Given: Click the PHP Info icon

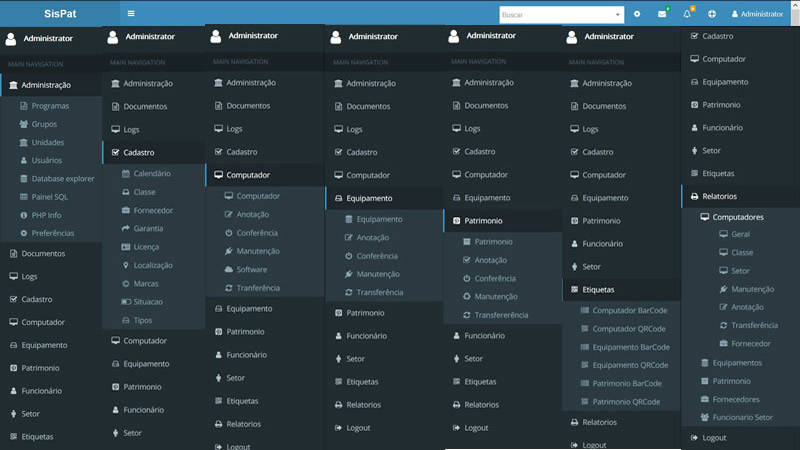Looking at the screenshot, I should 23,215.
